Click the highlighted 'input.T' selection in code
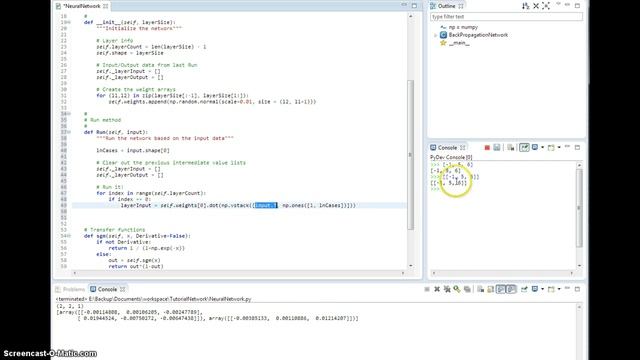Screen dimensions: 640x360 click(266, 205)
